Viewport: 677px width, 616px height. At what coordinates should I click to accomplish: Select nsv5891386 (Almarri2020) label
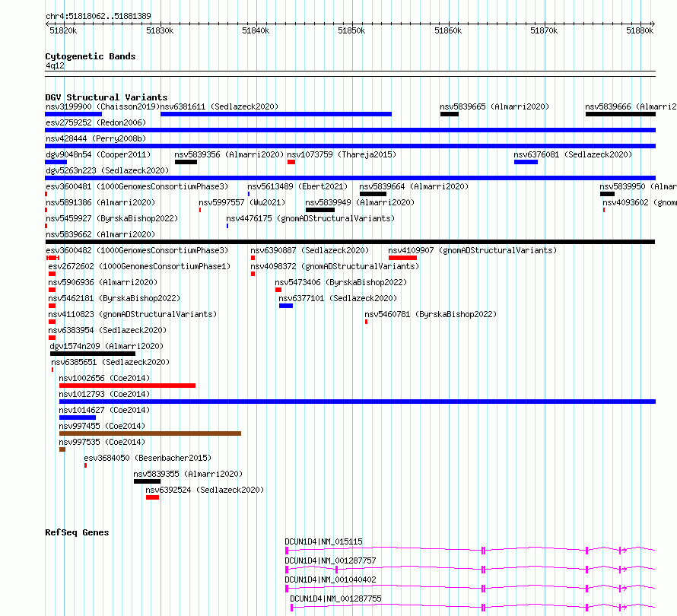100,202
